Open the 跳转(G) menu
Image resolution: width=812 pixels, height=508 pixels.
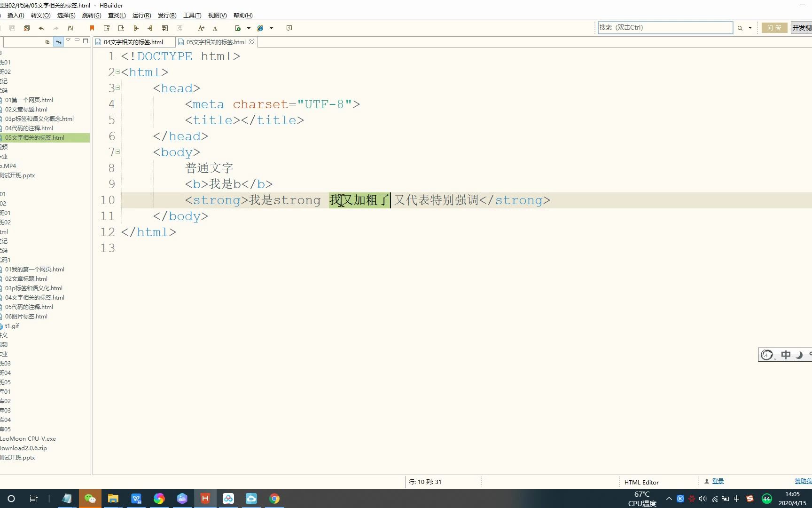coord(91,16)
